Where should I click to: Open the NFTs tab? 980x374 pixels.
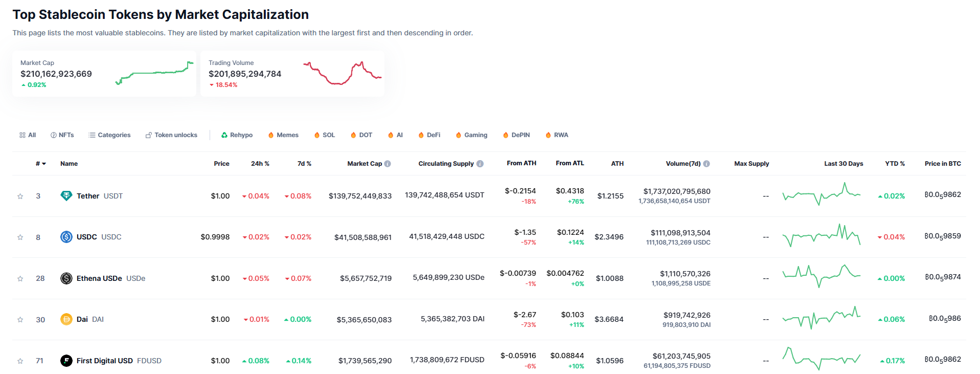[x=62, y=135]
